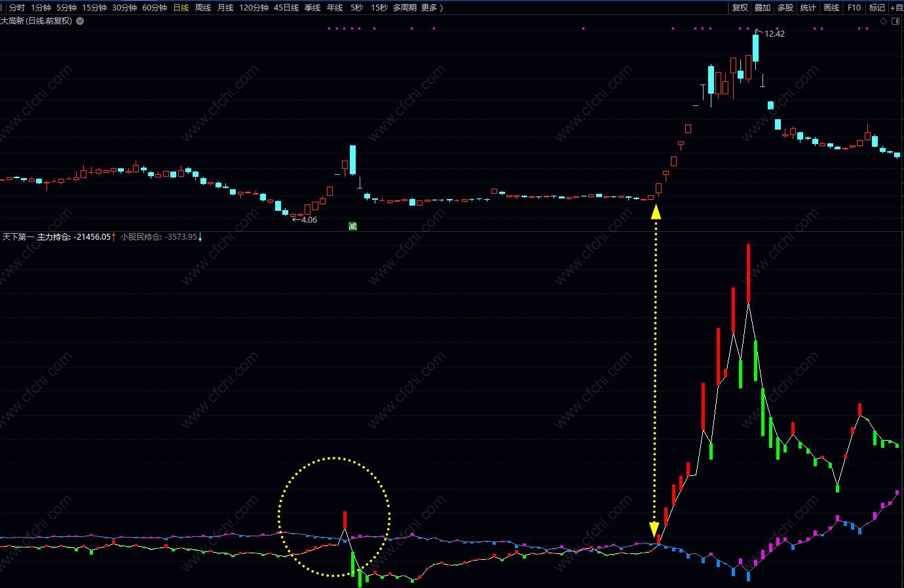Click the 标记 mark button
Image resolution: width=904 pixels, height=588 pixels.
[x=877, y=8]
